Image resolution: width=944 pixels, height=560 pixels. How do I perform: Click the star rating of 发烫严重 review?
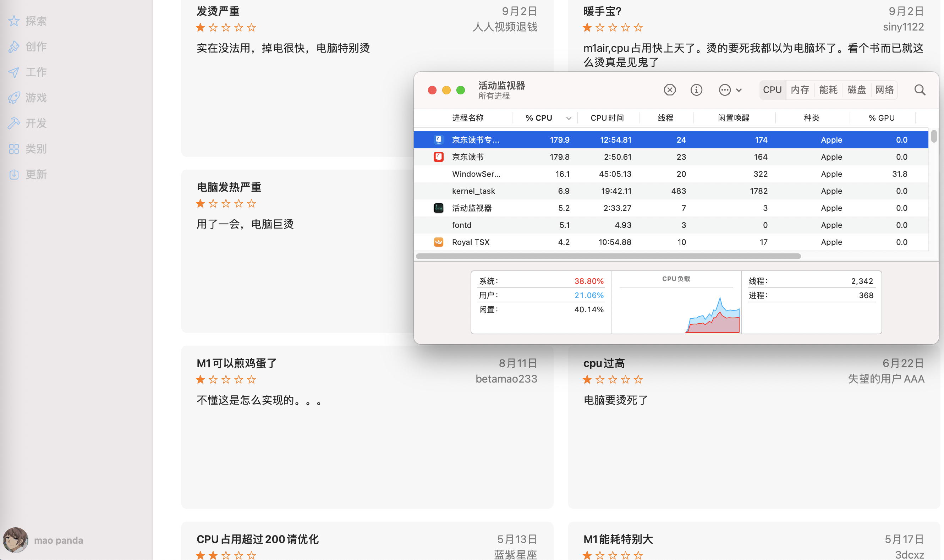tap(226, 28)
